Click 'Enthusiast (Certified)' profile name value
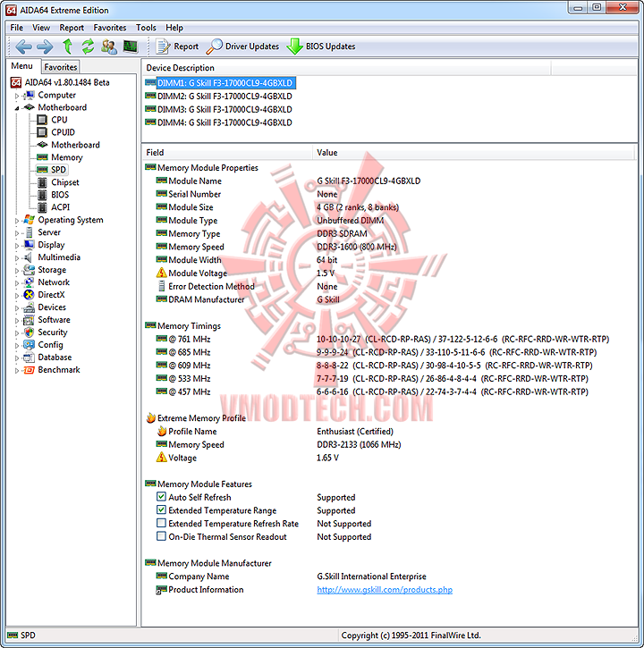Viewport: 644px width, 648px height. (355, 432)
